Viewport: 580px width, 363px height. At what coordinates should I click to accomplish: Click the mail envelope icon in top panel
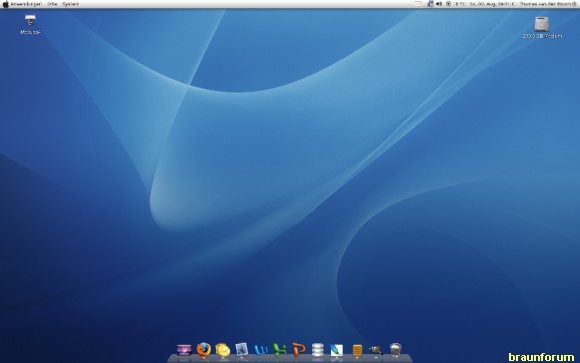pyautogui.click(x=418, y=4)
